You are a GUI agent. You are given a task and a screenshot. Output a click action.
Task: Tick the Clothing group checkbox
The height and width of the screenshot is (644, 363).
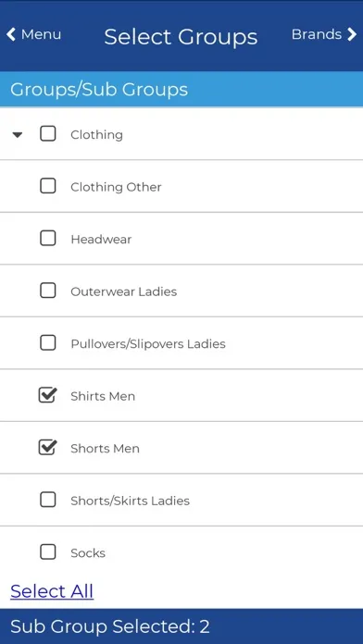pos(47,133)
